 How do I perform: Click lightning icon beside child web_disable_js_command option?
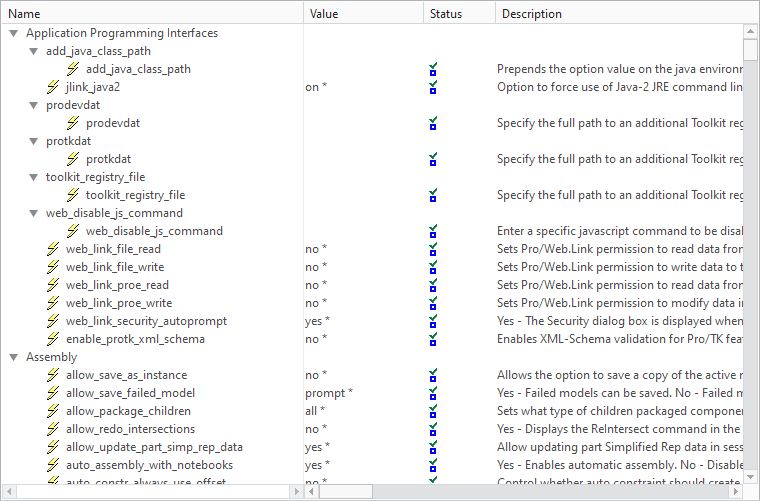73,231
